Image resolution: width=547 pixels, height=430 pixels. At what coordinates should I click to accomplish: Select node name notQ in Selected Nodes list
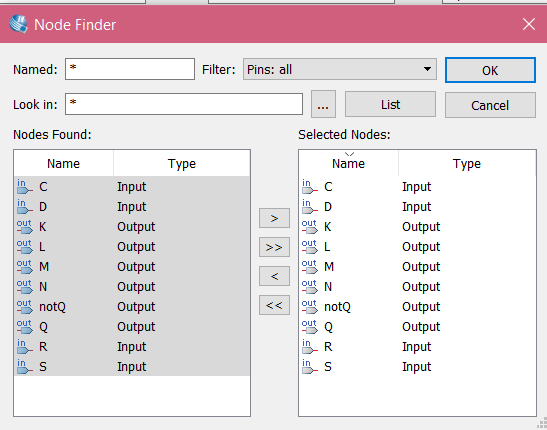click(x=337, y=307)
